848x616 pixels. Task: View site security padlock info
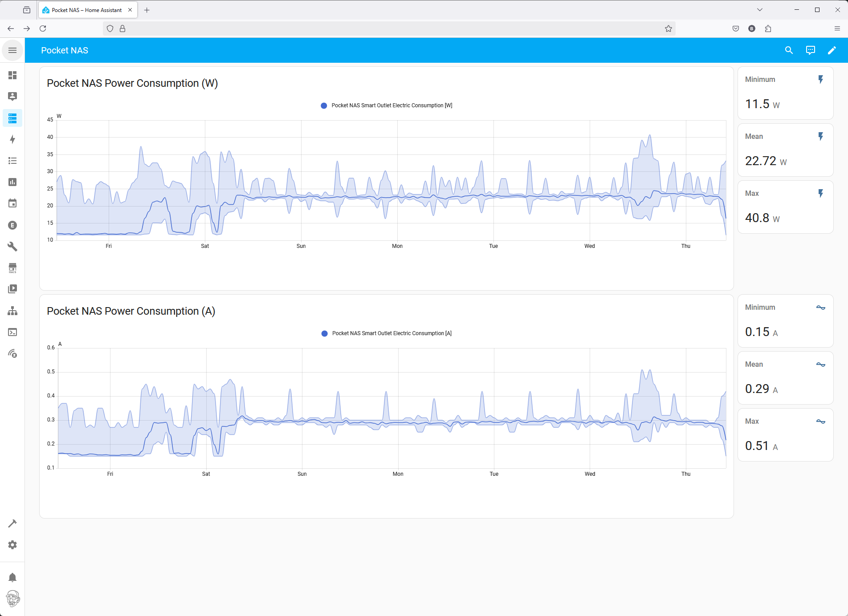pyautogui.click(x=122, y=28)
